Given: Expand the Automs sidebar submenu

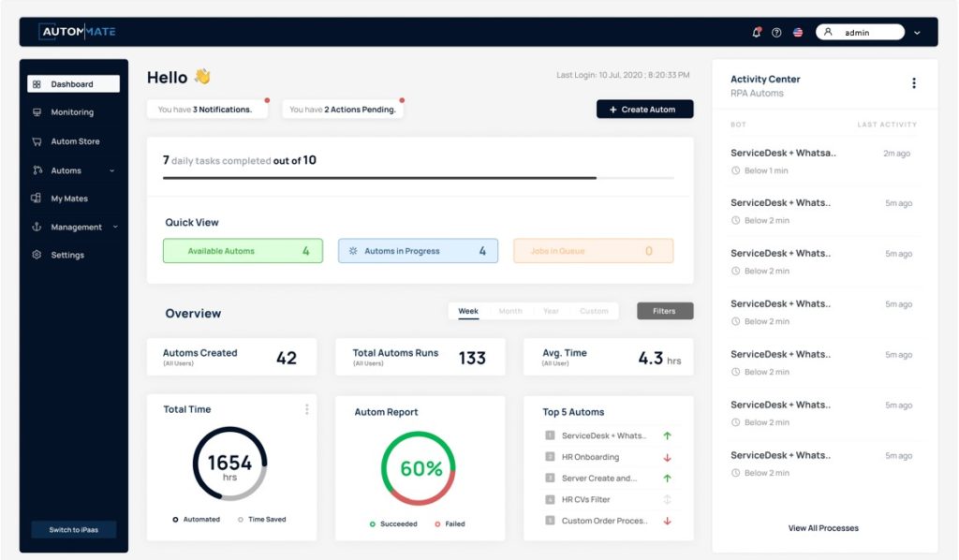Looking at the screenshot, I should 112,170.
